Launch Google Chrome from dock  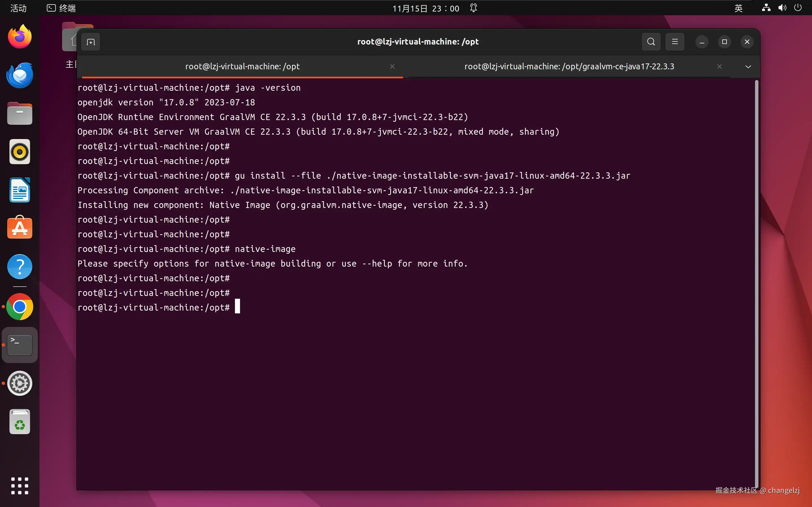[x=20, y=306]
